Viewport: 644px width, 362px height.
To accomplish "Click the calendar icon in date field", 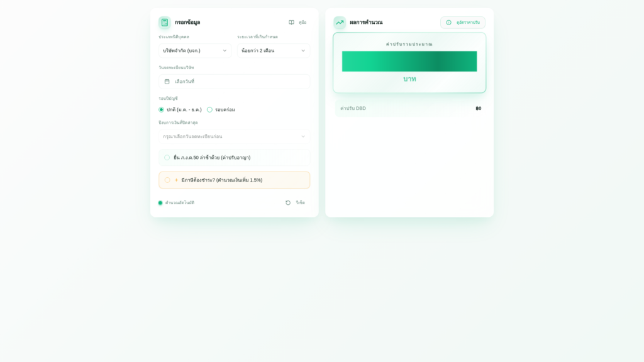I will [x=167, y=82].
